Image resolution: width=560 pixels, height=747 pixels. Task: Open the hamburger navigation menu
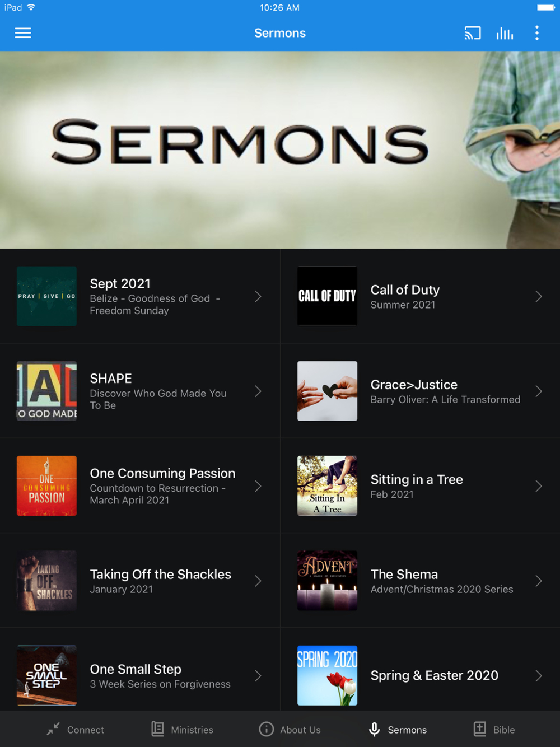tap(23, 33)
